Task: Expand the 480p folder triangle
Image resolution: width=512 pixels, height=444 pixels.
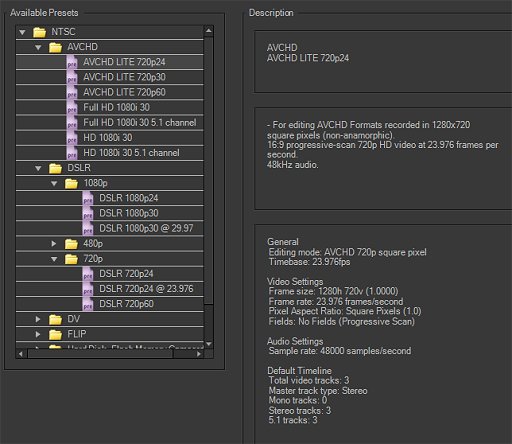Action: tap(54, 244)
